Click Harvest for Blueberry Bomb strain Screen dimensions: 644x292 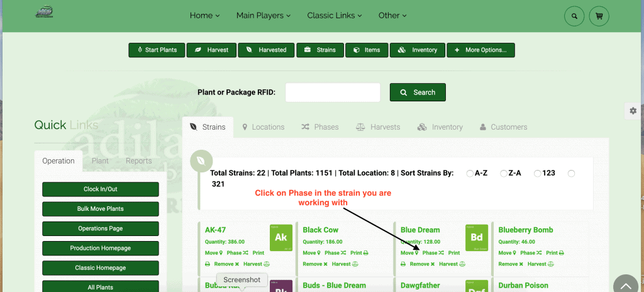[x=541, y=264]
